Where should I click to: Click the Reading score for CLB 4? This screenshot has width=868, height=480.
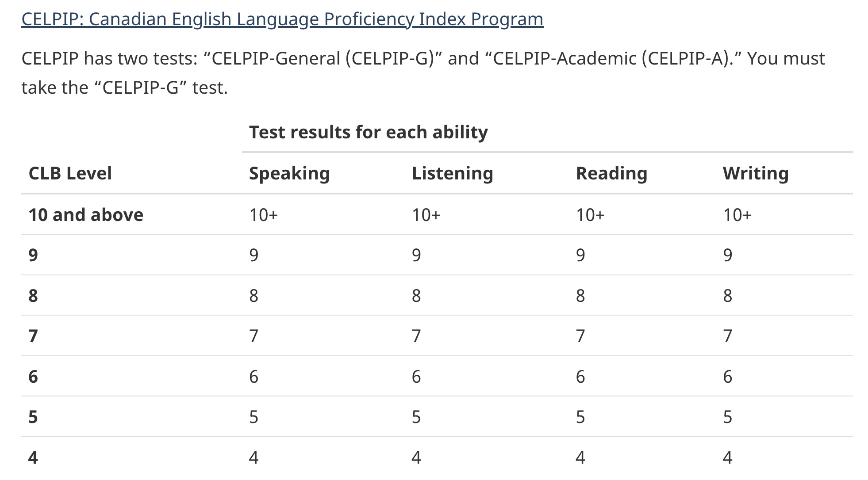[x=580, y=457]
